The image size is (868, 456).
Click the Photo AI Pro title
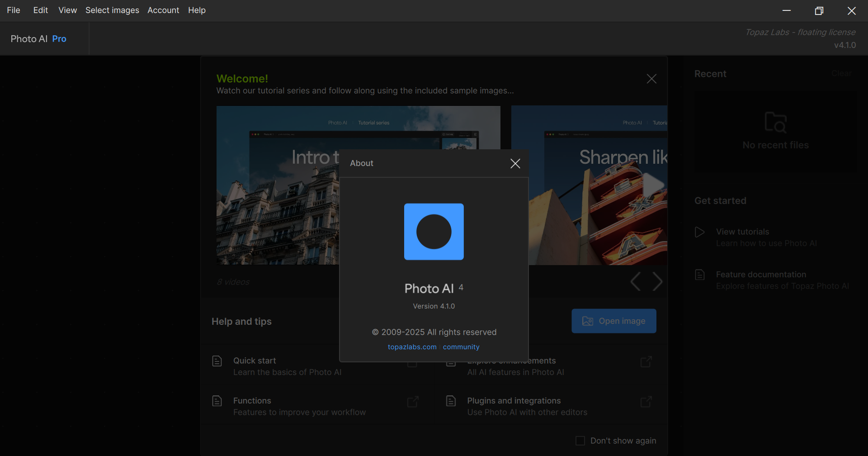point(38,39)
